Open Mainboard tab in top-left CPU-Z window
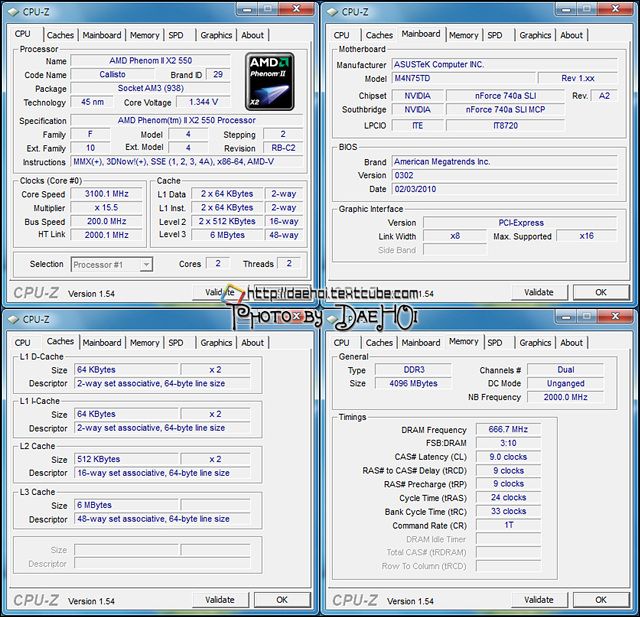This screenshot has height=617, width=640. [x=102, y=35]
